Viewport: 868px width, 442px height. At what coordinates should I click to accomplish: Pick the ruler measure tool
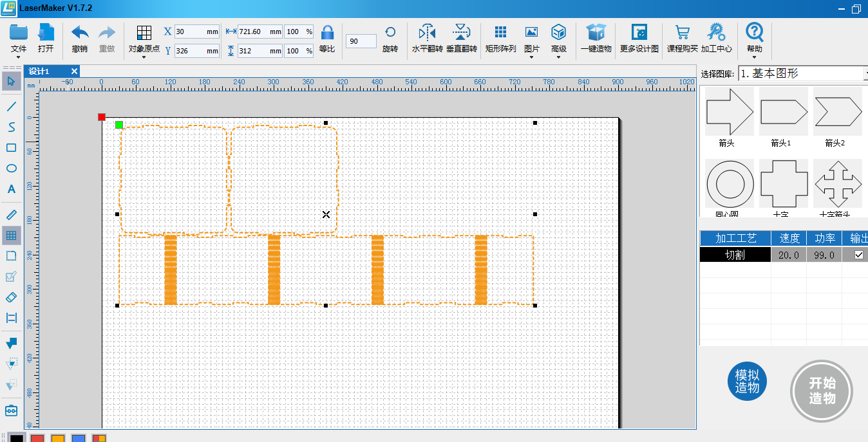(11, 215)
